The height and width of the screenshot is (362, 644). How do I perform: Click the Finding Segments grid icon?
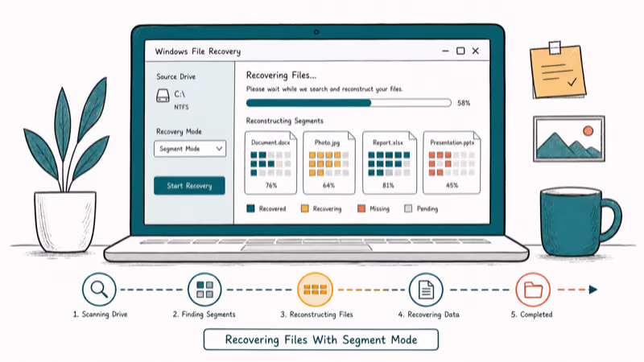point(204,290)
